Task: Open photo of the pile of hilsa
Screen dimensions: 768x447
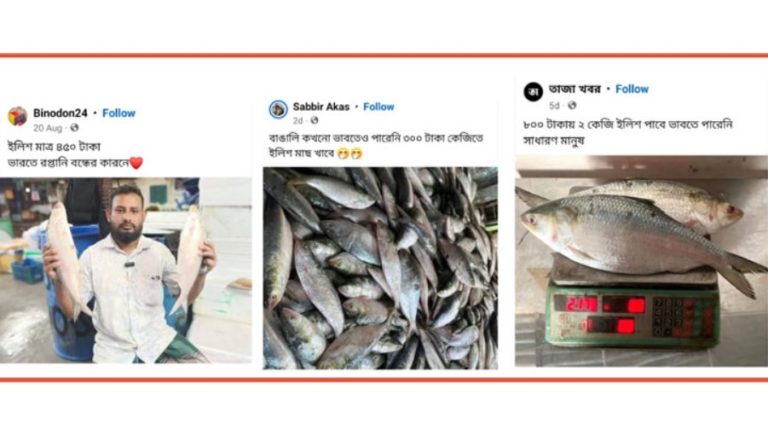Action: point(381,268)
